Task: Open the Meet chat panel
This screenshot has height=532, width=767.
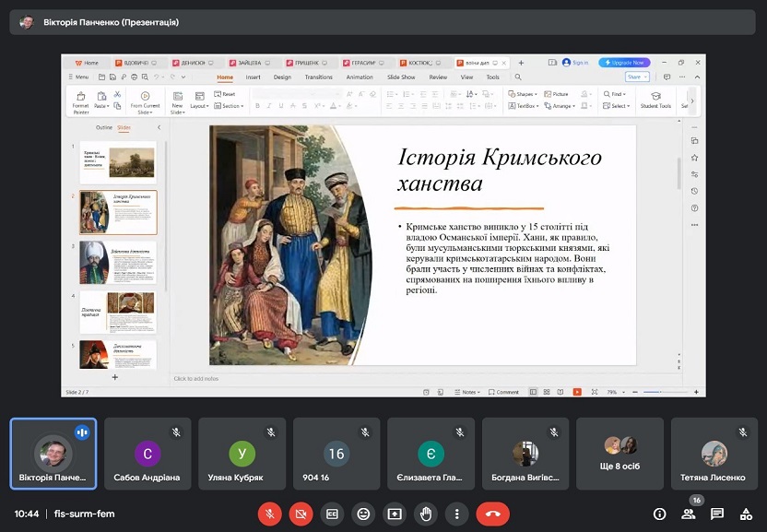Action: [x=717, y=514]
